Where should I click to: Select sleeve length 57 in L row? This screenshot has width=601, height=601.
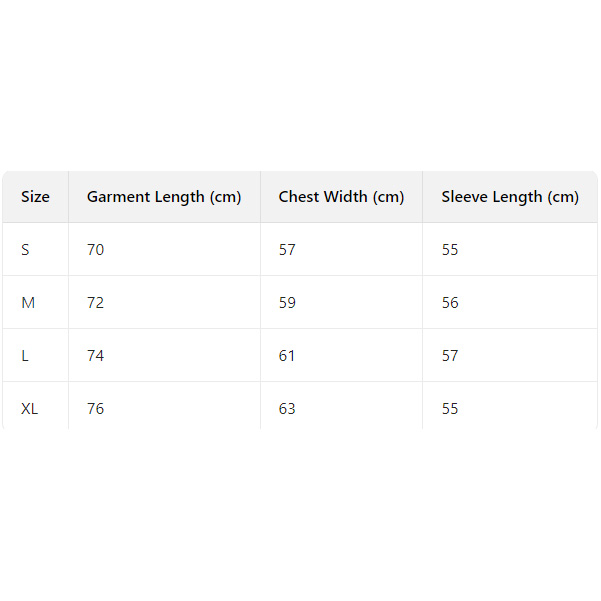pyautogui.click(x=451, y=356)
